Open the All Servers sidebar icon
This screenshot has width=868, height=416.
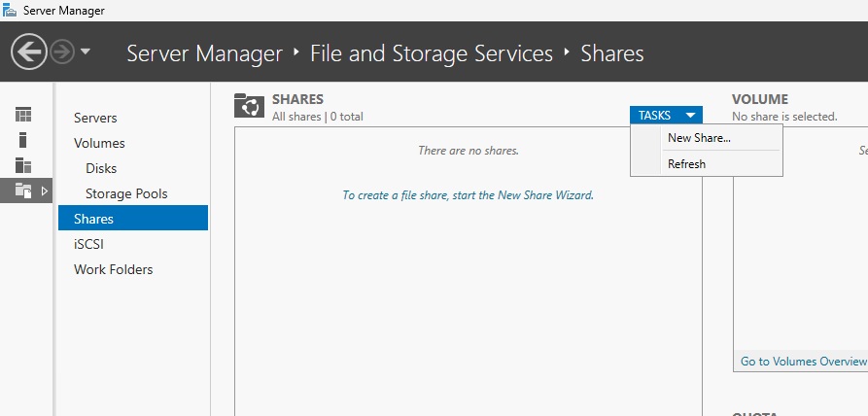23,165
